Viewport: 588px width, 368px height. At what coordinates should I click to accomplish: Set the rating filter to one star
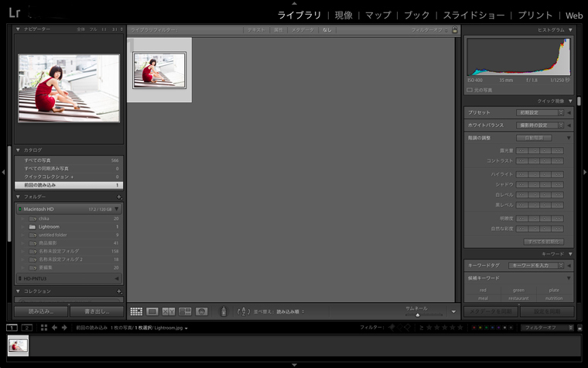coord(429,328)
